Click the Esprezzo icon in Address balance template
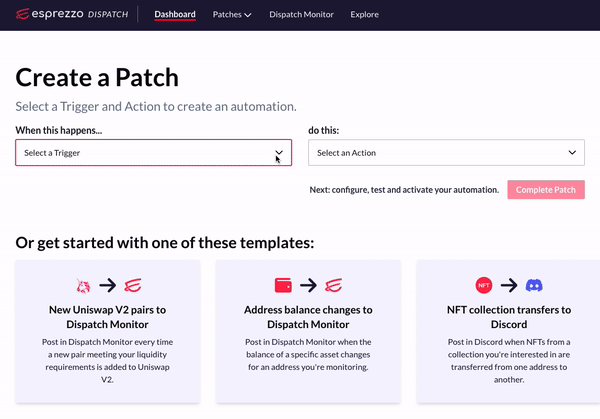This screenshot has height=419, width=600. [333, 285]
